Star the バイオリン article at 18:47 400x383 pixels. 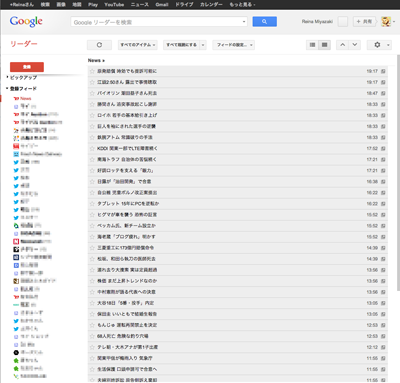tap(92, 93)
